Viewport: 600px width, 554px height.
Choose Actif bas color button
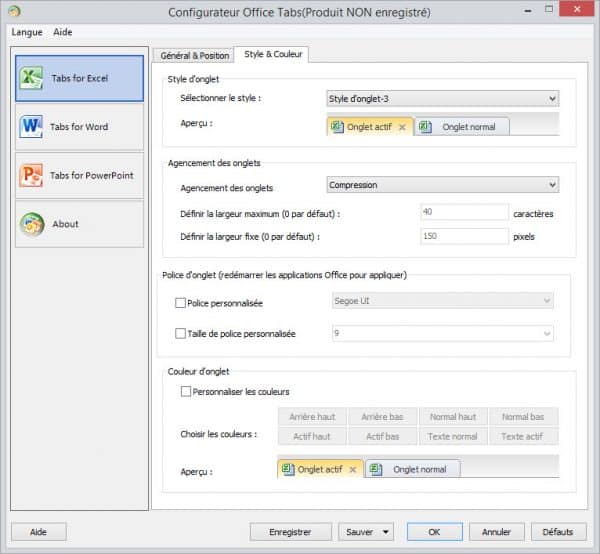click(x=383, y=436)
